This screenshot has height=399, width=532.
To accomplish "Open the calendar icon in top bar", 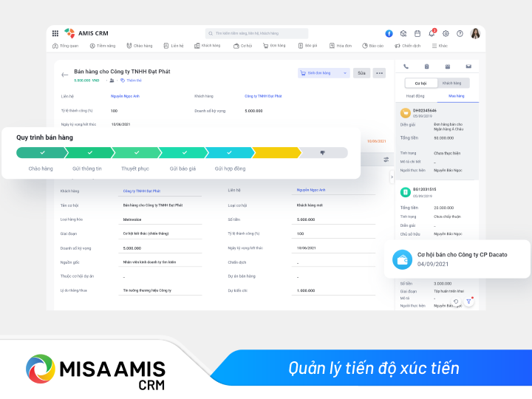I will (417, 33).
